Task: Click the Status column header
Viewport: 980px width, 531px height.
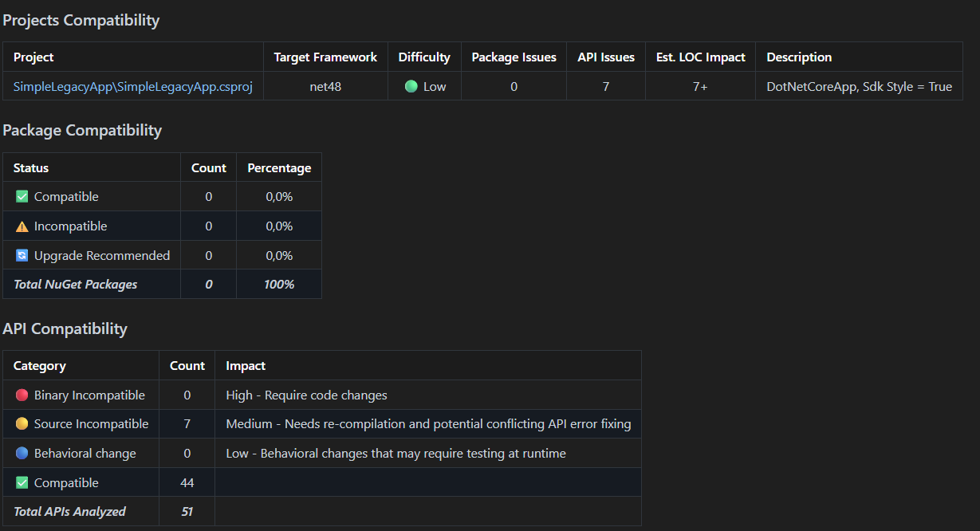Action: (31, 168)
